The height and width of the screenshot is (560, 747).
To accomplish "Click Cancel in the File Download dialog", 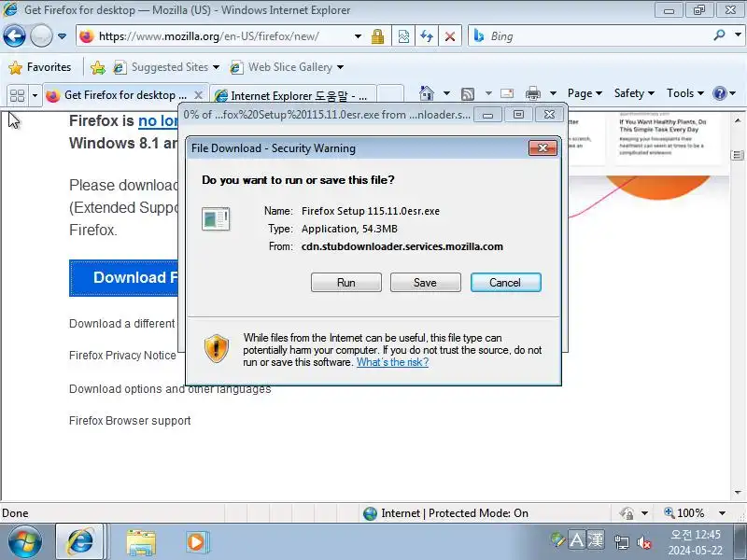I will [x=505, y=283].
